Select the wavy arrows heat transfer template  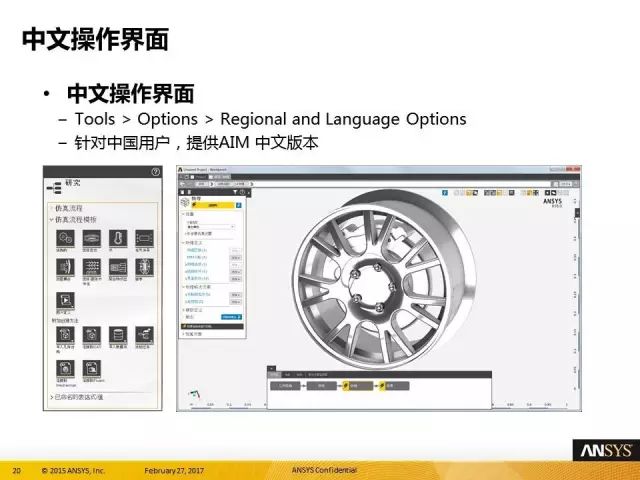coord(91,267)
